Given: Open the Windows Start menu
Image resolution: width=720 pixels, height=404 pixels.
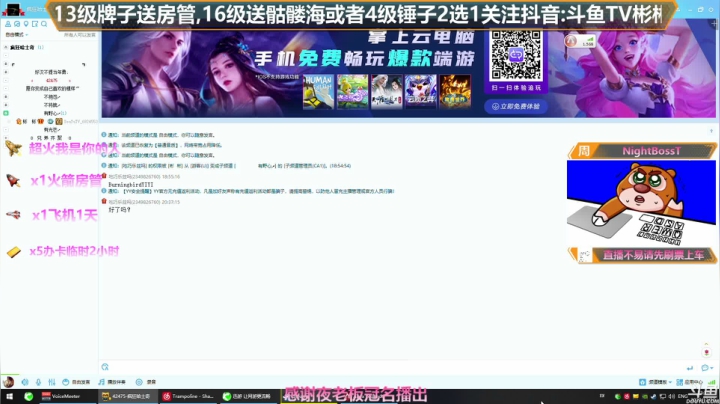Looking at the screenshot, I should pos(9,396).
